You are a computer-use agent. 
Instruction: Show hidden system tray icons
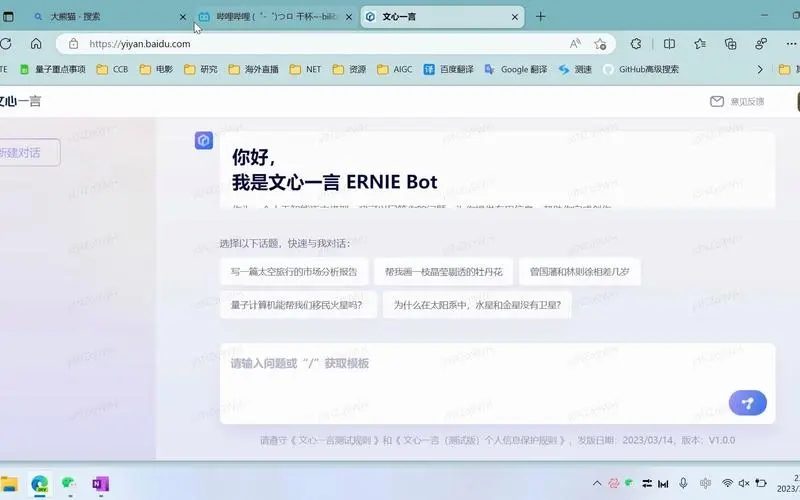point(597,483)
